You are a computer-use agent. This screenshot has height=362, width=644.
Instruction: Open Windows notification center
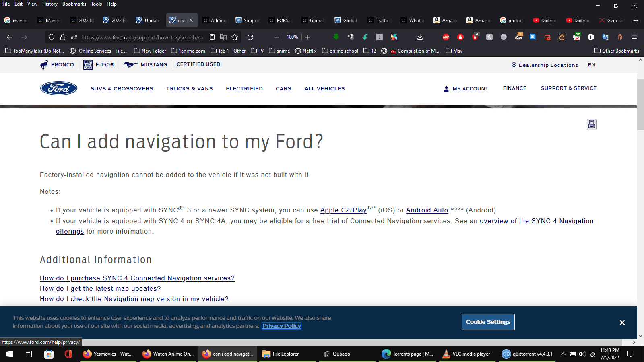(631, 354)
